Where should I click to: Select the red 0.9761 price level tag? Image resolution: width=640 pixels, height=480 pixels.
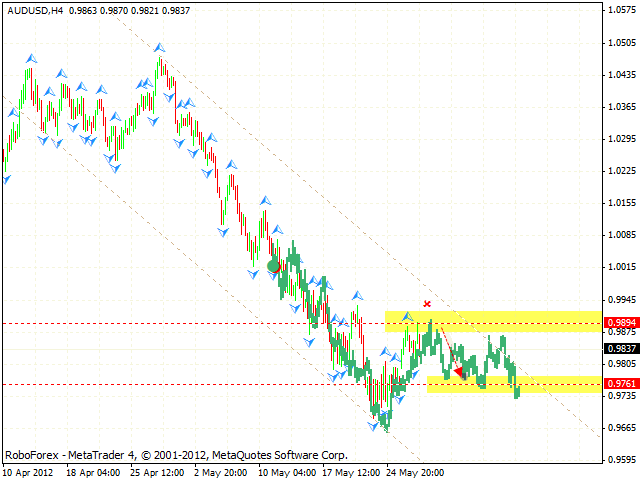point(619,384)
